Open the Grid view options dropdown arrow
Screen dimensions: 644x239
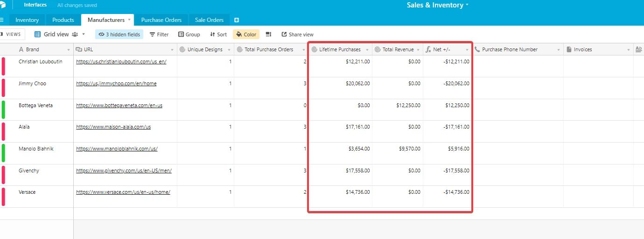point(84,34)
